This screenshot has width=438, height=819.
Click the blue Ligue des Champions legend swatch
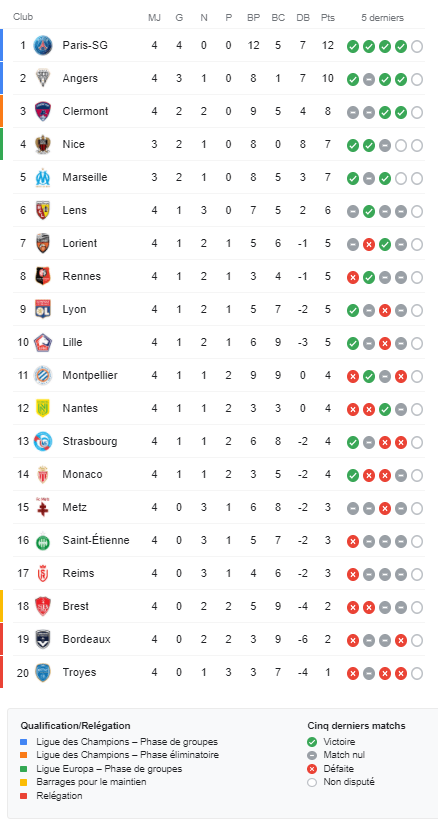pos(24,742)
